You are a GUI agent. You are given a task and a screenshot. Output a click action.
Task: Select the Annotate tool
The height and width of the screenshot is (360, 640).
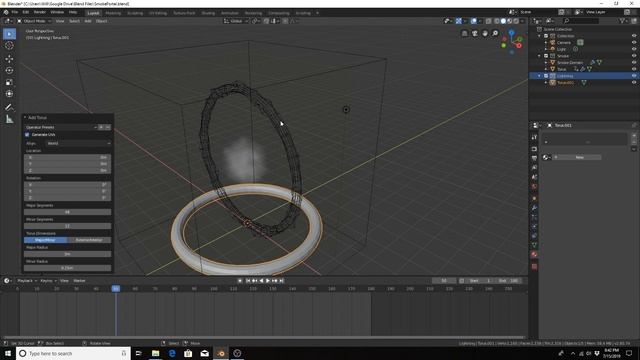point(9,107)
